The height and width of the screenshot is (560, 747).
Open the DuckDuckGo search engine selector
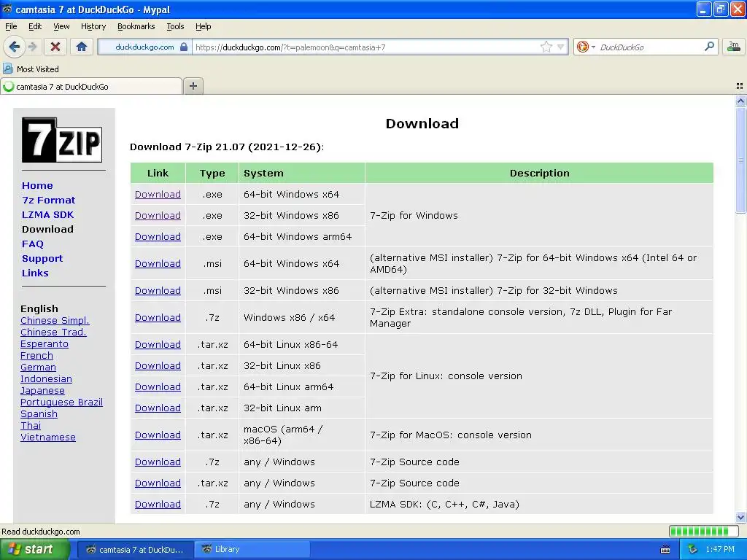pyautogui.click(x=586, y=47)
